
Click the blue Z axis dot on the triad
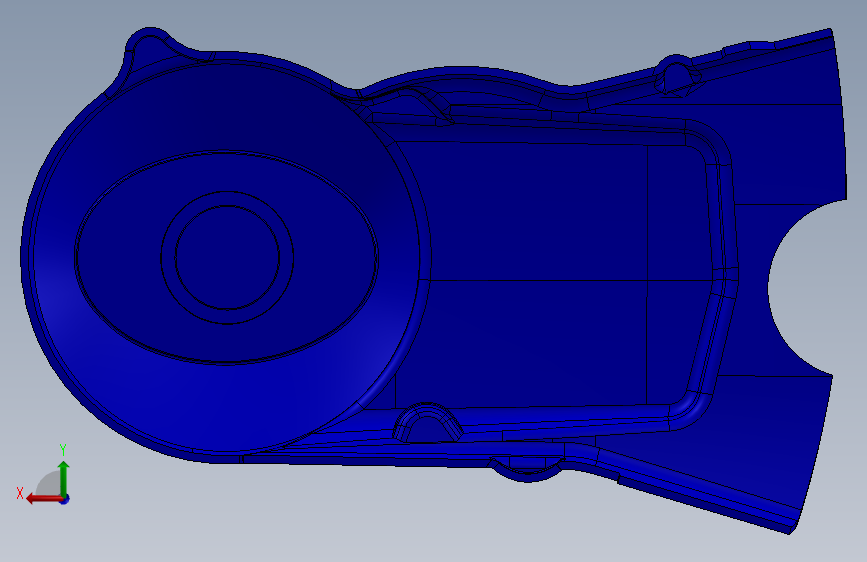tap(65, 499)
